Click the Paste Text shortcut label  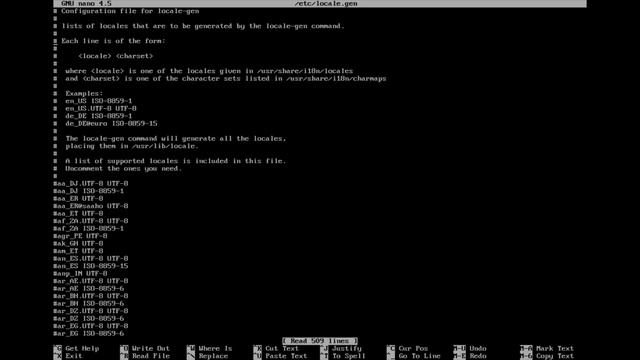point(286,356)
